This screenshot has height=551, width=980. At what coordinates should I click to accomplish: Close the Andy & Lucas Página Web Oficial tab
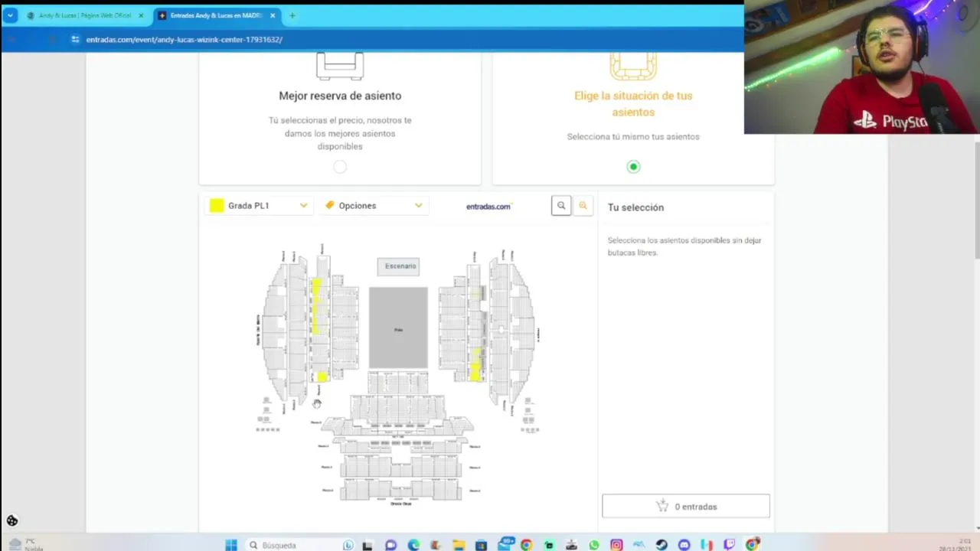(x=141, y=15)
